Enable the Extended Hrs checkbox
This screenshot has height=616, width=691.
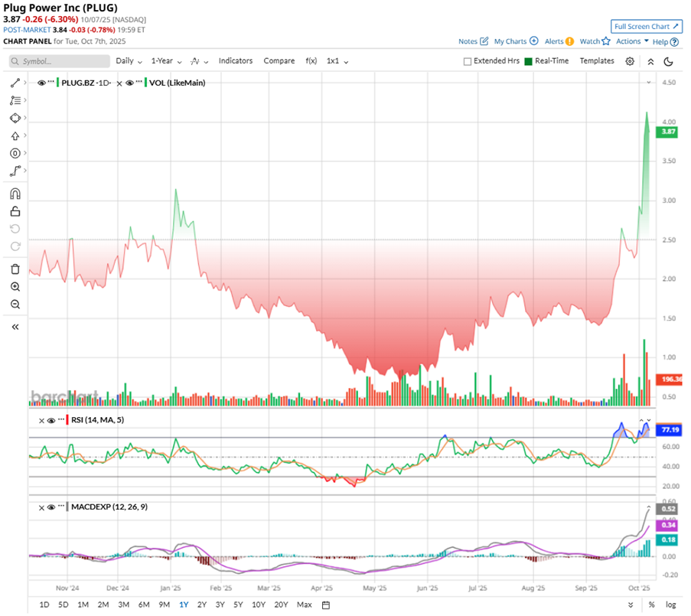(x=468, y=61)
